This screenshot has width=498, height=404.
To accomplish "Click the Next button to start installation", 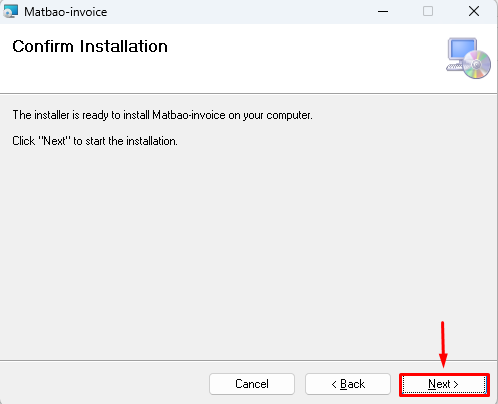I will (x=444, y=384).
